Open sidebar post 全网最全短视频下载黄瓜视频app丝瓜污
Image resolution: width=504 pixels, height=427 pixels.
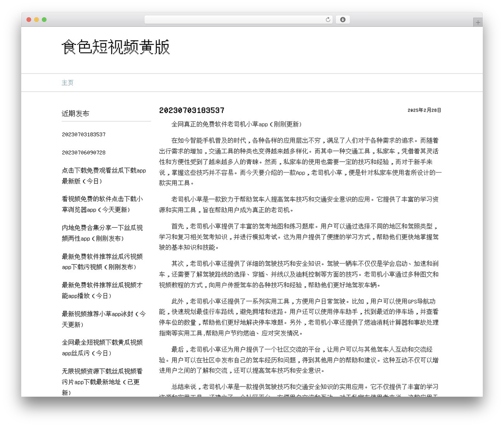click(102, 348)
